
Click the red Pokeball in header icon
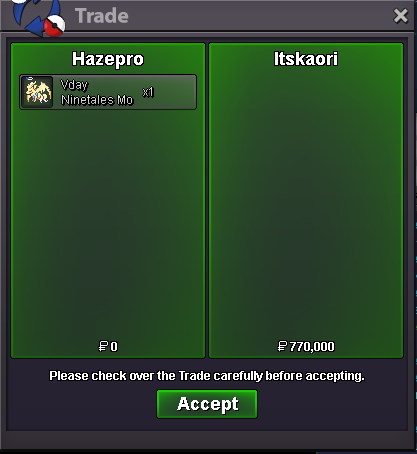click(x=54, y=26)
